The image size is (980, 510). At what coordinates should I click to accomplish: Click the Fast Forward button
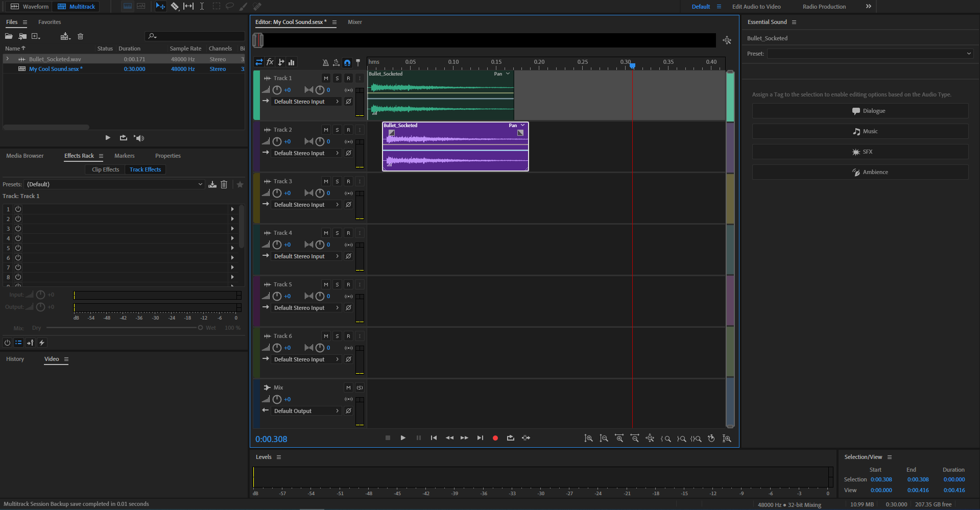[x=464, y=438]
